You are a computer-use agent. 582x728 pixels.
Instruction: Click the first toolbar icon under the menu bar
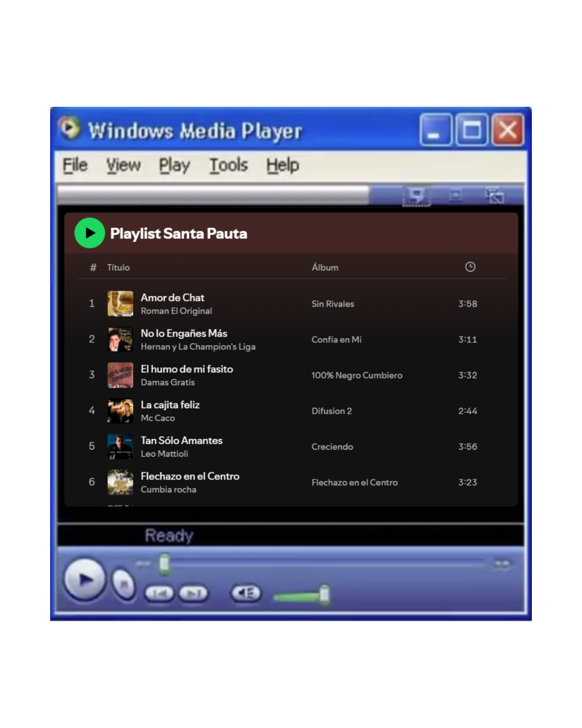(416, 196)
